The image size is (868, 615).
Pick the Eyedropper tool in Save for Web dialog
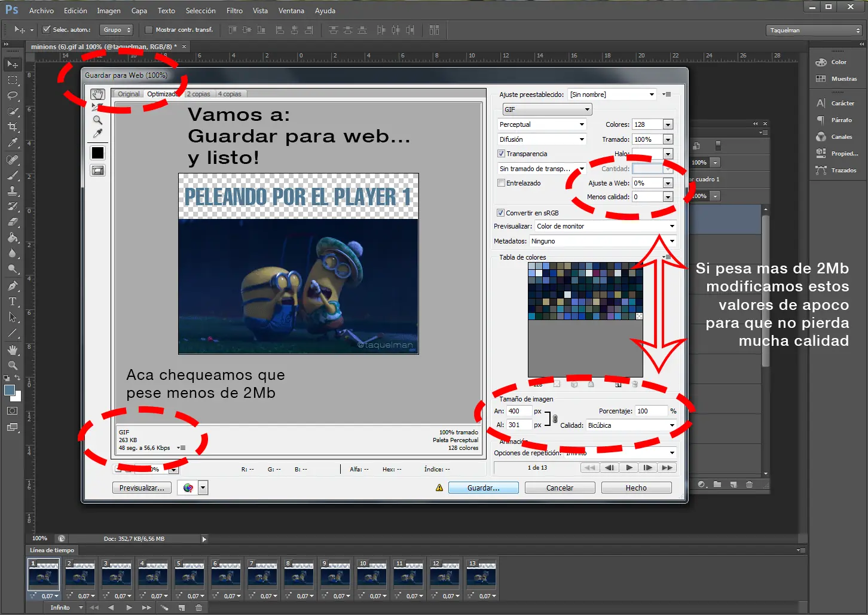97,133
